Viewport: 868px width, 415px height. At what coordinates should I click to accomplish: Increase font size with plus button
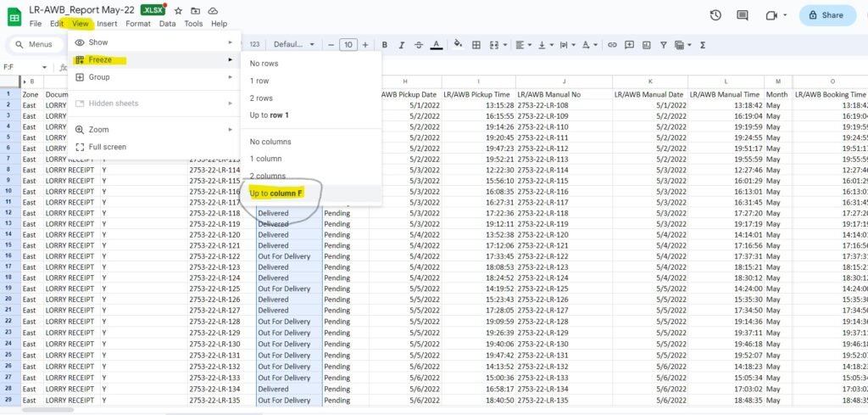364,45
